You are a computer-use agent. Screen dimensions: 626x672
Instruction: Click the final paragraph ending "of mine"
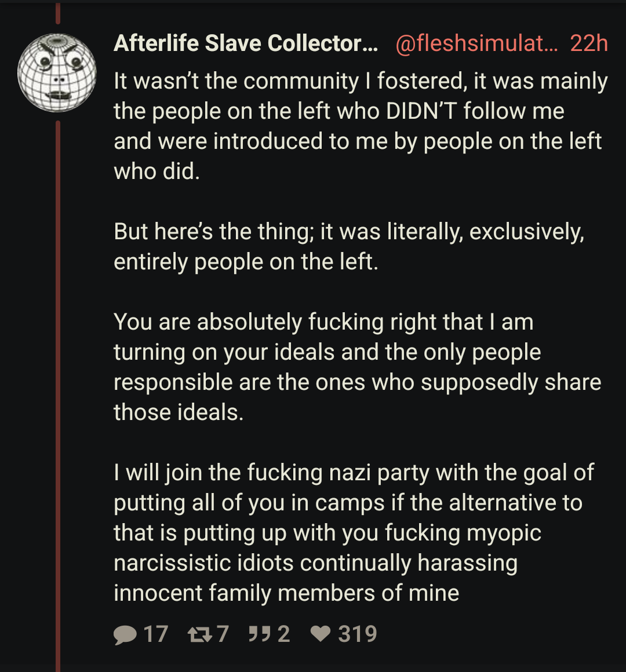[x=354, y=533]
